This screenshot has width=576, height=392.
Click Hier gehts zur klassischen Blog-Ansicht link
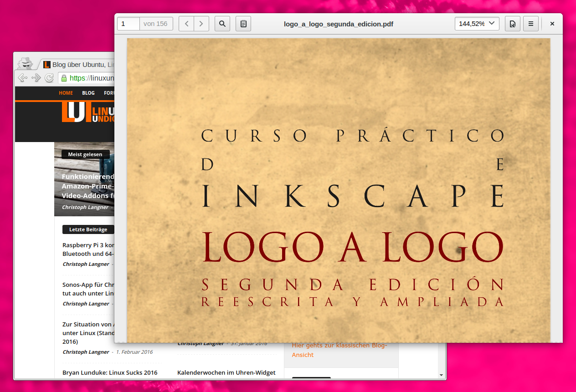point(339,350)
